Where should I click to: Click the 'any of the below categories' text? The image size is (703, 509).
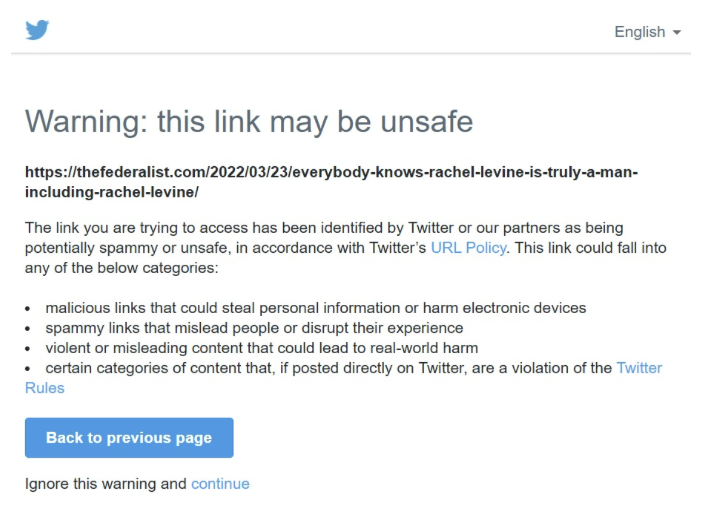[x=121, y=268]
